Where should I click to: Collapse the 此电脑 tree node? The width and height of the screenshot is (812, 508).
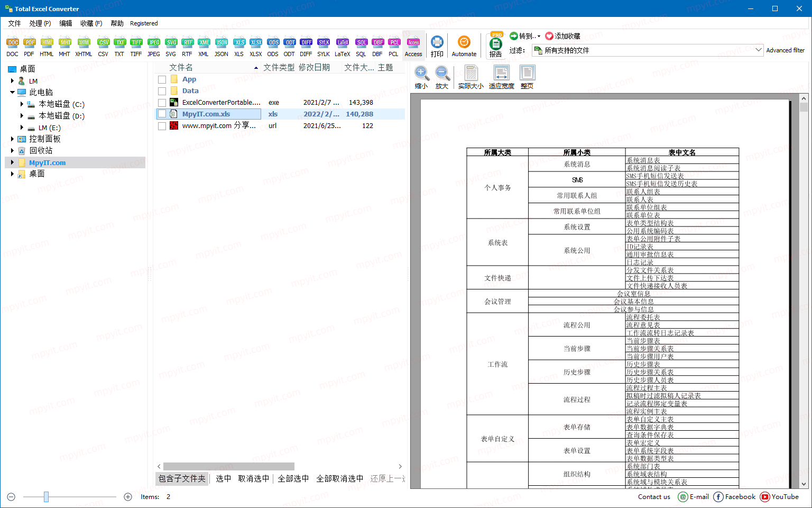(x=12, y=92)
